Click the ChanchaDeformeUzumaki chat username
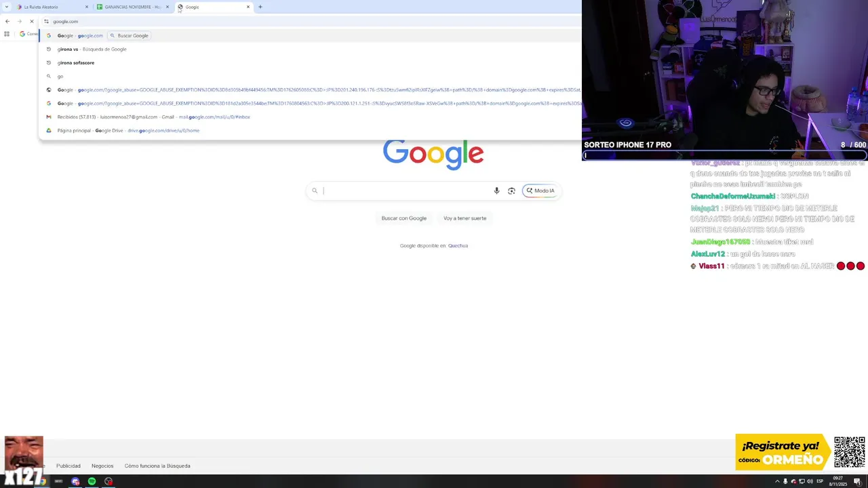 click(x=732, y=197)
